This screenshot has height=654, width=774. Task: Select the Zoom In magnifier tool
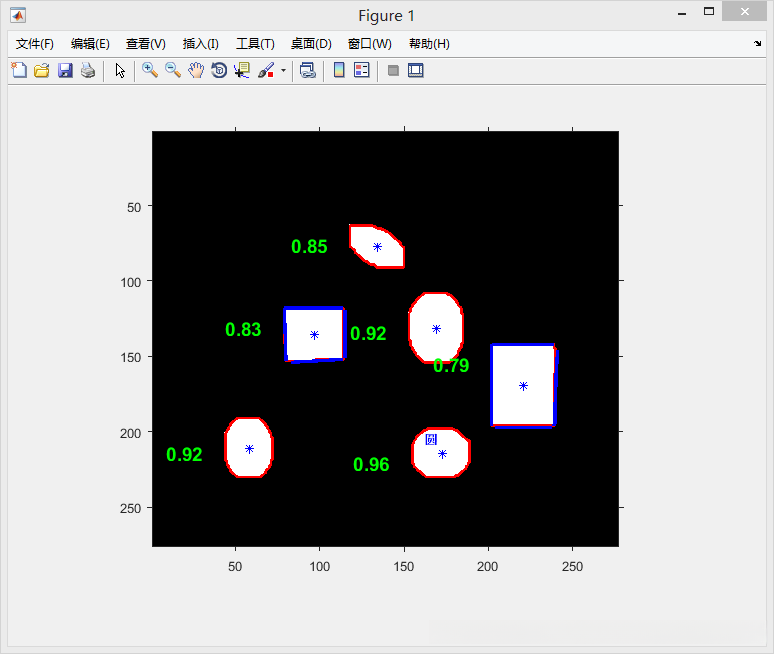150,70
